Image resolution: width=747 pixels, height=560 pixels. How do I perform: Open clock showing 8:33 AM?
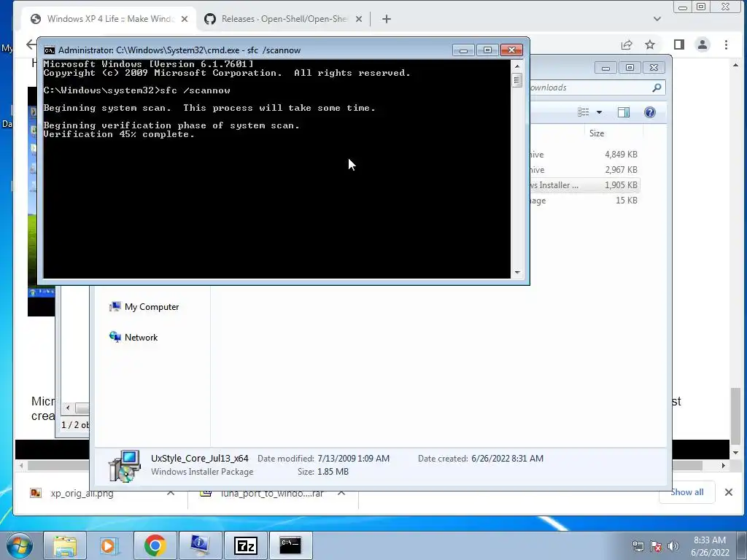coord(710,546)
